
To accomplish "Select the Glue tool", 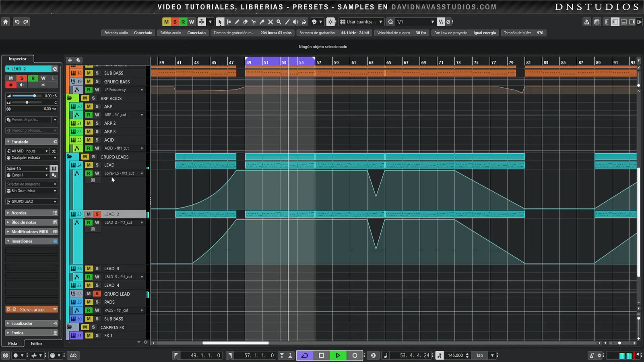I will tap(262, 22).
